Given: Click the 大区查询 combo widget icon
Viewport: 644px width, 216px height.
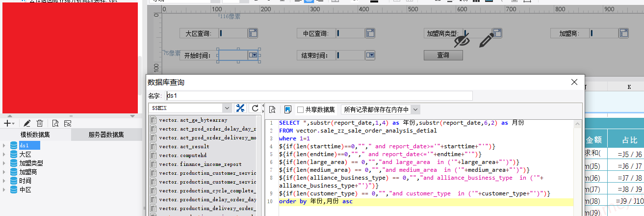Looking at the screenshot, I should coord(253,33).
